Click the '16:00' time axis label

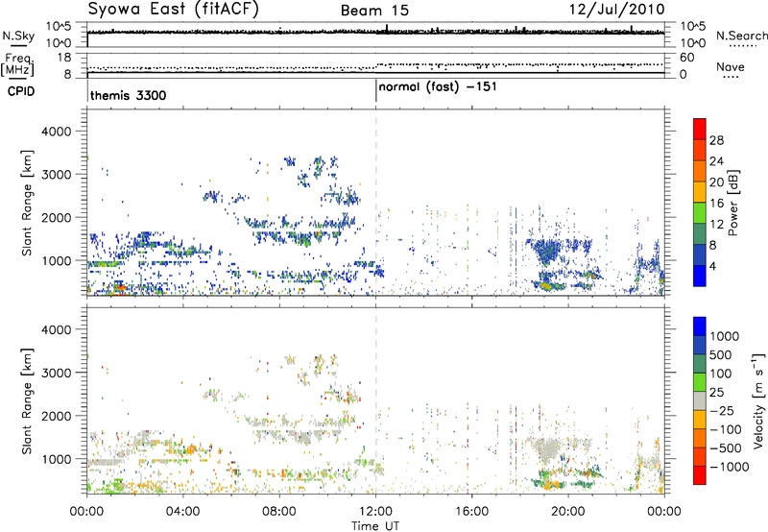(471, 512)
